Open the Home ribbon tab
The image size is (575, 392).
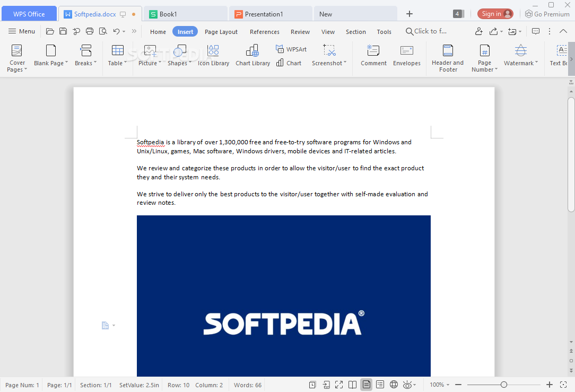[x=158, y=32]
